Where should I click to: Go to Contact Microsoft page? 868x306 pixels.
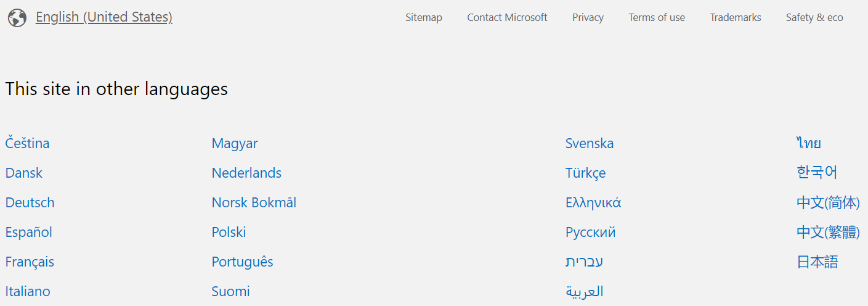point(507,17)
